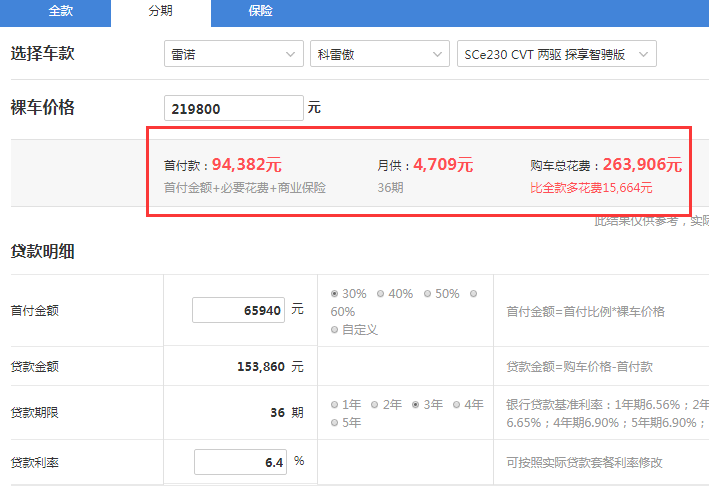Image resolution: width=709 pixels, height=495 pixels.
Task: Click the 可按照实际贷款套餐利率修改 note
Action: (584, 462)
